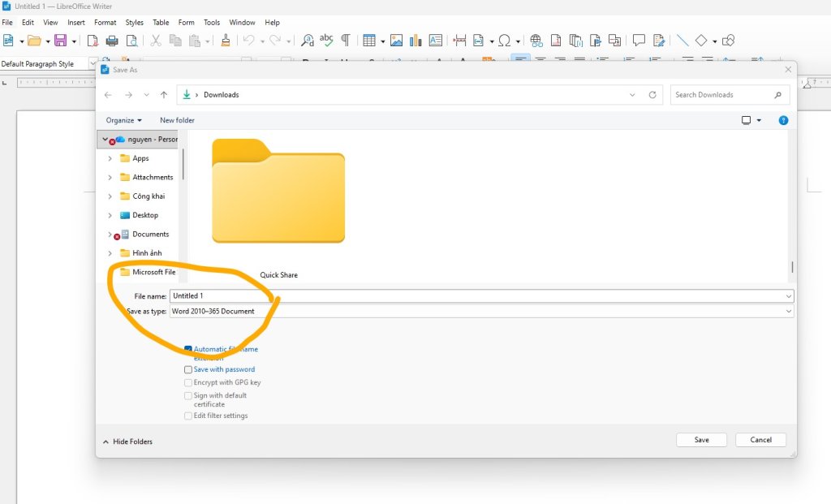This screenshot has height=504, width=831.
Task: Check Encrypt with GPG key checkbox
Action: pyautogui.click(x=188, y=382)
